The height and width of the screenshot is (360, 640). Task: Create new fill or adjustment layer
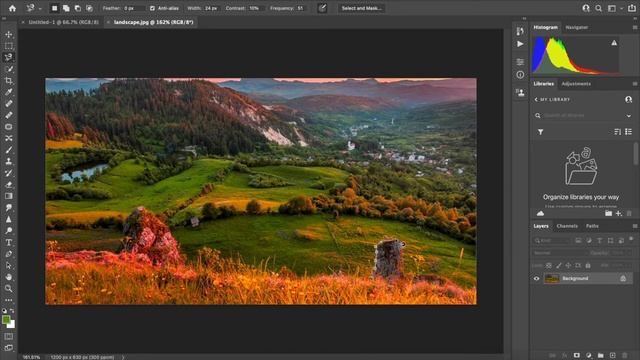point(589,356)
